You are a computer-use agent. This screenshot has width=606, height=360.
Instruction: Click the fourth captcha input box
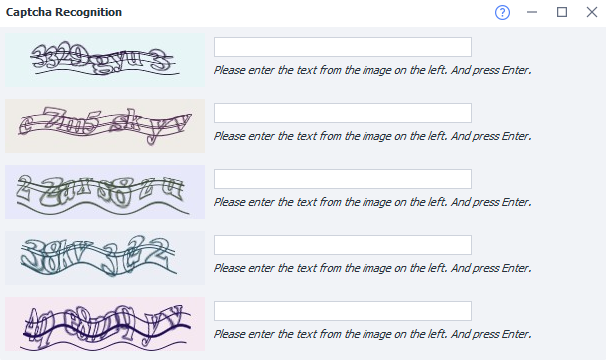[343, 245]
